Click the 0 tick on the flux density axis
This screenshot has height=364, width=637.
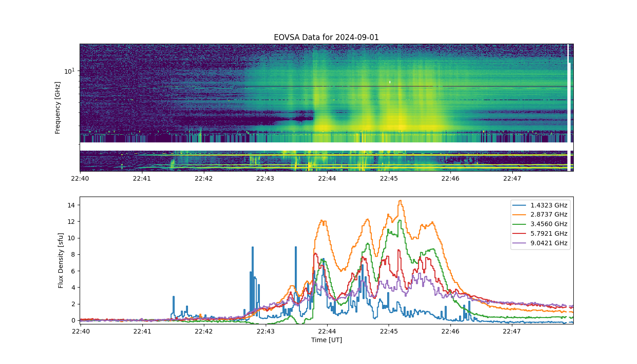coord(74,320)
